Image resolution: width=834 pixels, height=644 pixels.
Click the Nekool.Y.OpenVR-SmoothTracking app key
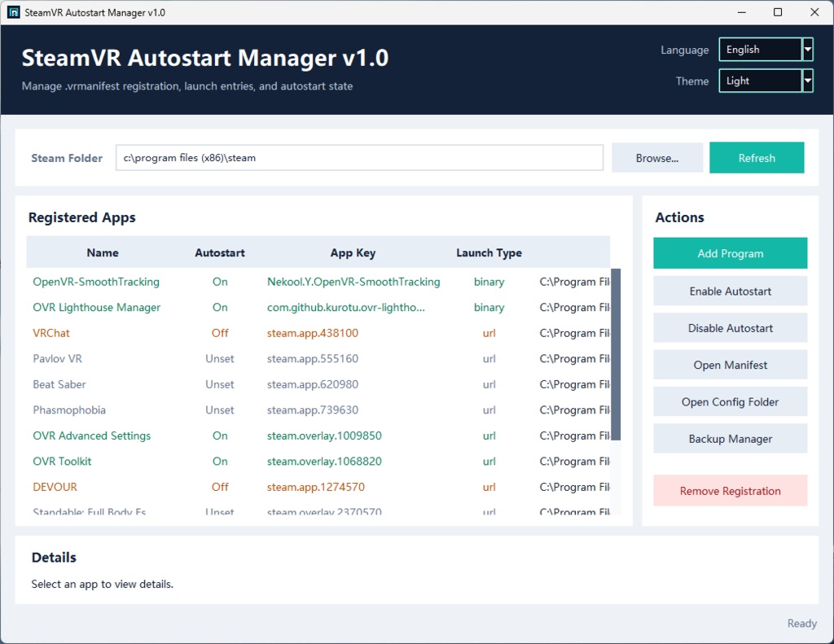coord(353,282)
